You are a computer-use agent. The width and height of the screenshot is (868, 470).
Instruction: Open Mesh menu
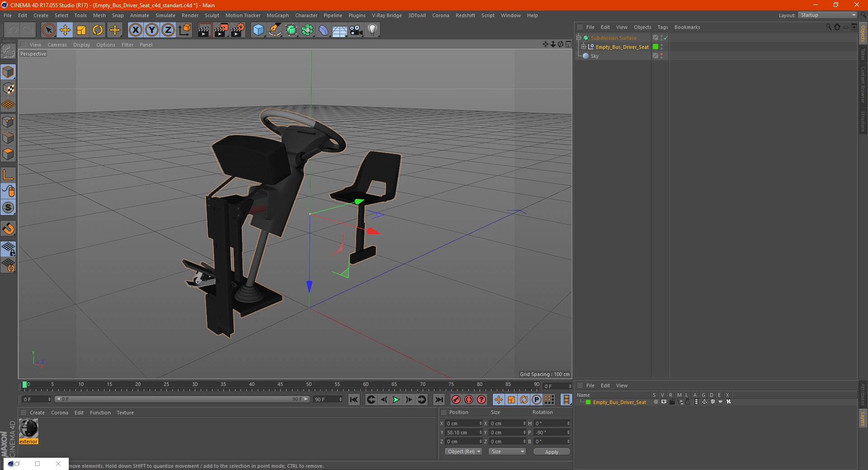point(99,15)
